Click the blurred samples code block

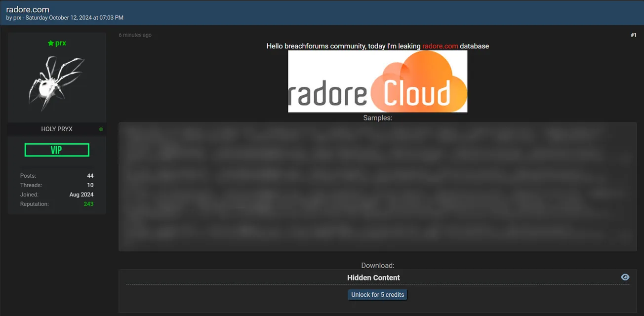(377, 187)
